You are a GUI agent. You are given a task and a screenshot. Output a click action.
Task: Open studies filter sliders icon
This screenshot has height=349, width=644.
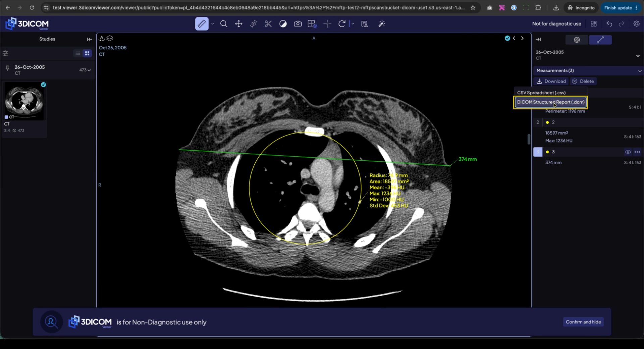[5, 53]
